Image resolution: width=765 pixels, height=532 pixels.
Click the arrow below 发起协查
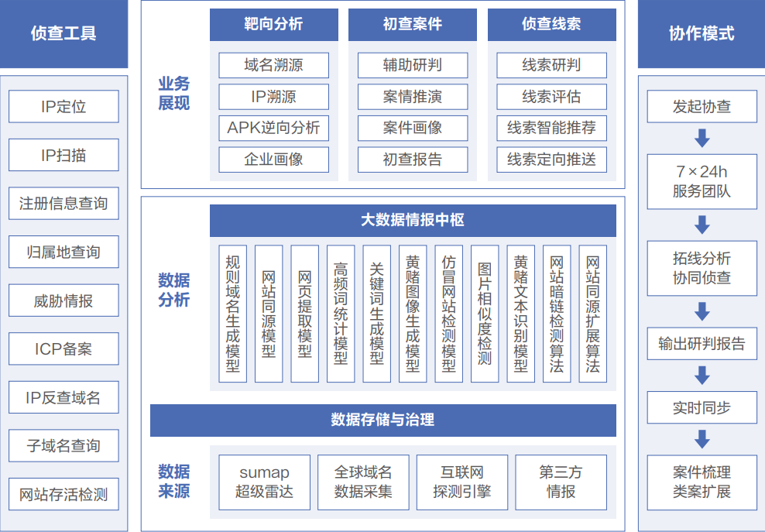tap(702, 139)
